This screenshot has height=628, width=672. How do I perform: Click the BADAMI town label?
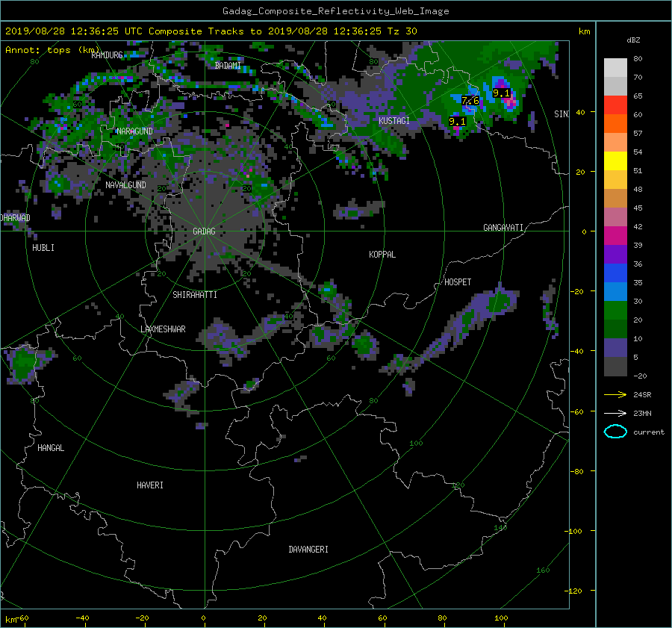[x=228, y=66]
